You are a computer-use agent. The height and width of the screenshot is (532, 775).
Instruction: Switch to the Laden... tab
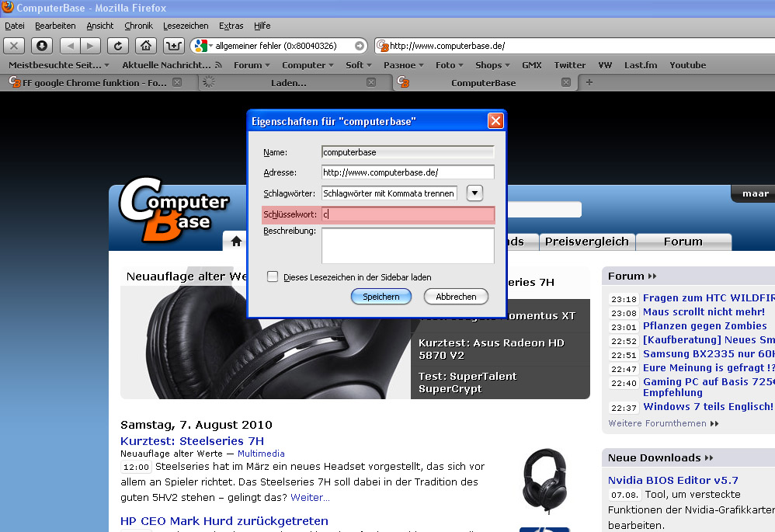289,82
